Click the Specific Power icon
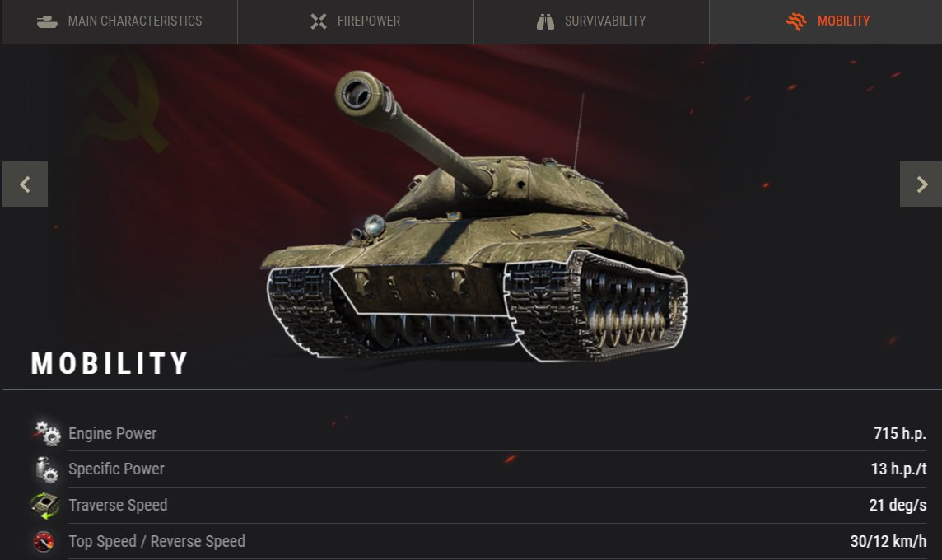Image resolution: width=942 pixels, height=560 pixels. [x=46, y=469]
